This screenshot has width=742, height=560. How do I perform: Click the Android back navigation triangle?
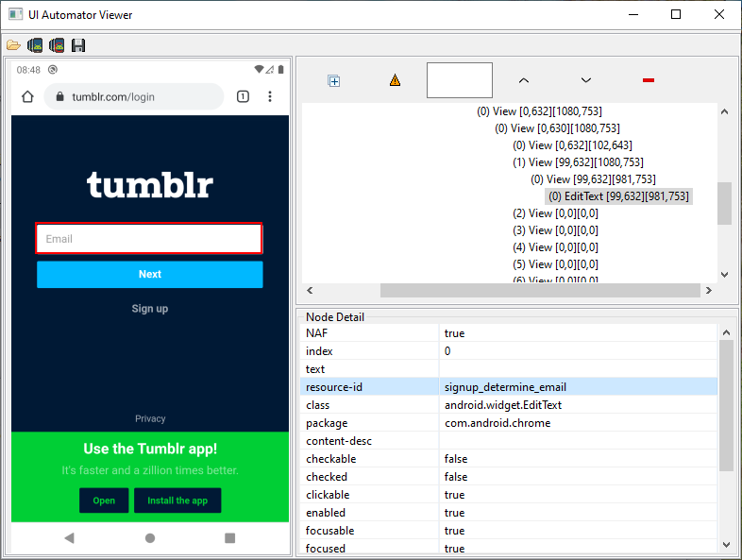click(x=70, y=537)
